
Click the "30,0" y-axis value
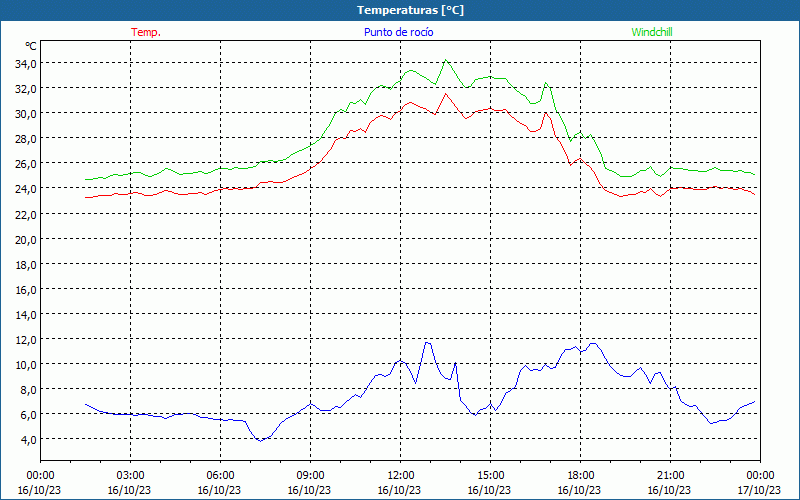(26, 114)
